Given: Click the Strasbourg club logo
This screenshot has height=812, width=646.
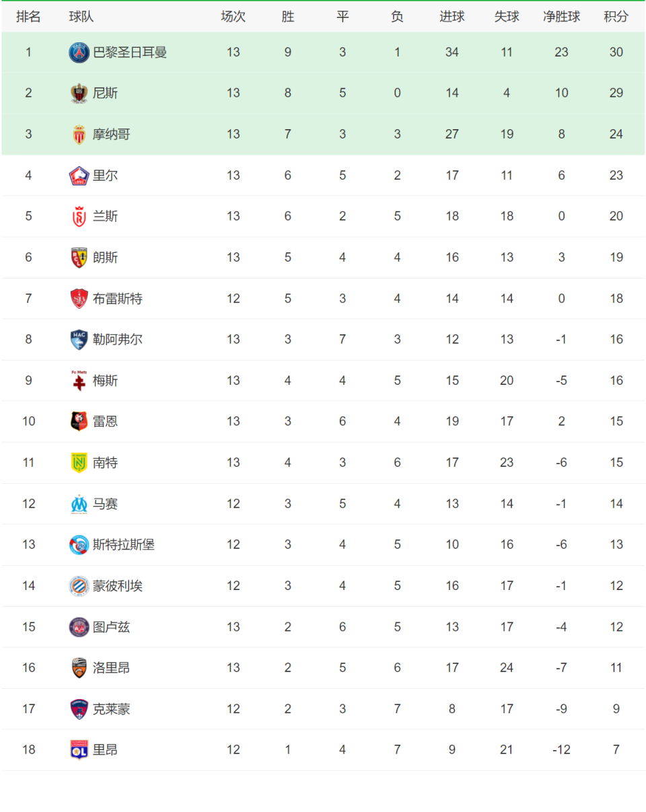Looking at the screenshot, I should (x=79, y=545).
